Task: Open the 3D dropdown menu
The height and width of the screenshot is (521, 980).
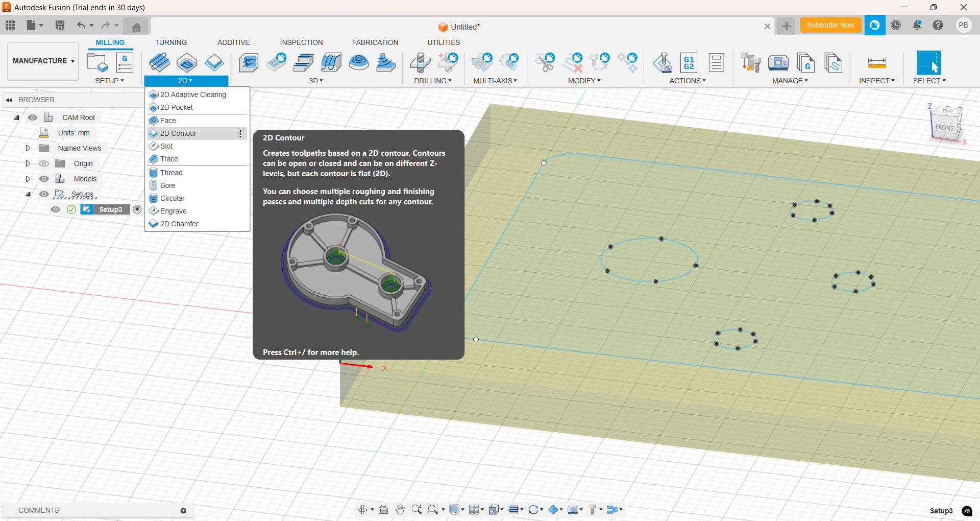Action: click(x=316, y=81)
